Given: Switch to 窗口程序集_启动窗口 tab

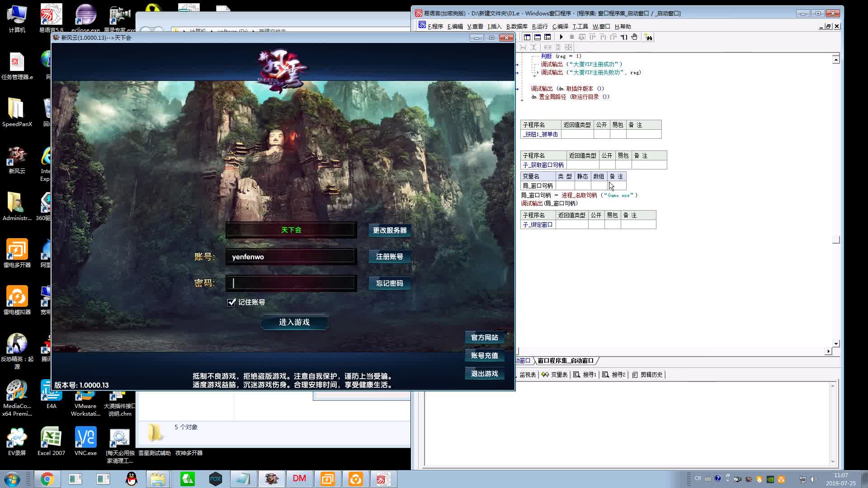Looking at the screenshot, I should point(566,361).
